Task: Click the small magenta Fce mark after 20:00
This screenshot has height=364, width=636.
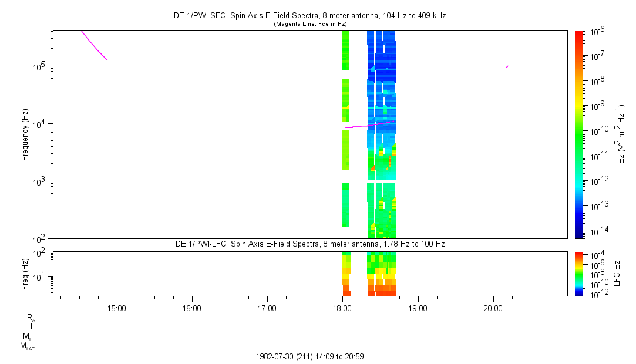Action: (506, 67)
